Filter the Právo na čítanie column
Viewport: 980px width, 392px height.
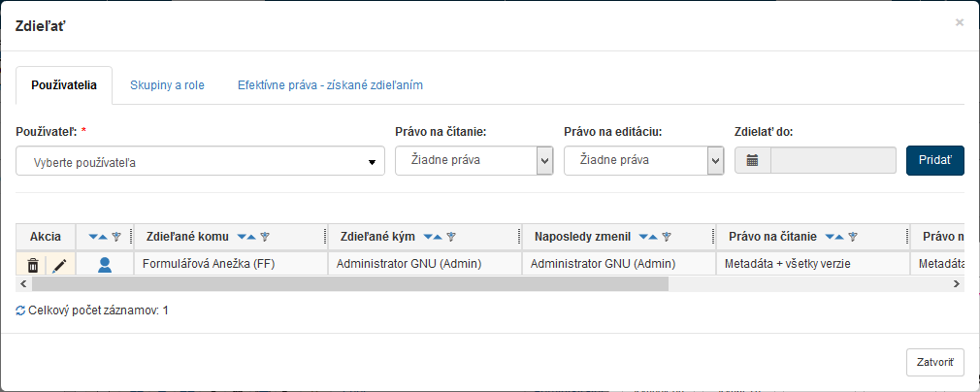coord(853,237)
